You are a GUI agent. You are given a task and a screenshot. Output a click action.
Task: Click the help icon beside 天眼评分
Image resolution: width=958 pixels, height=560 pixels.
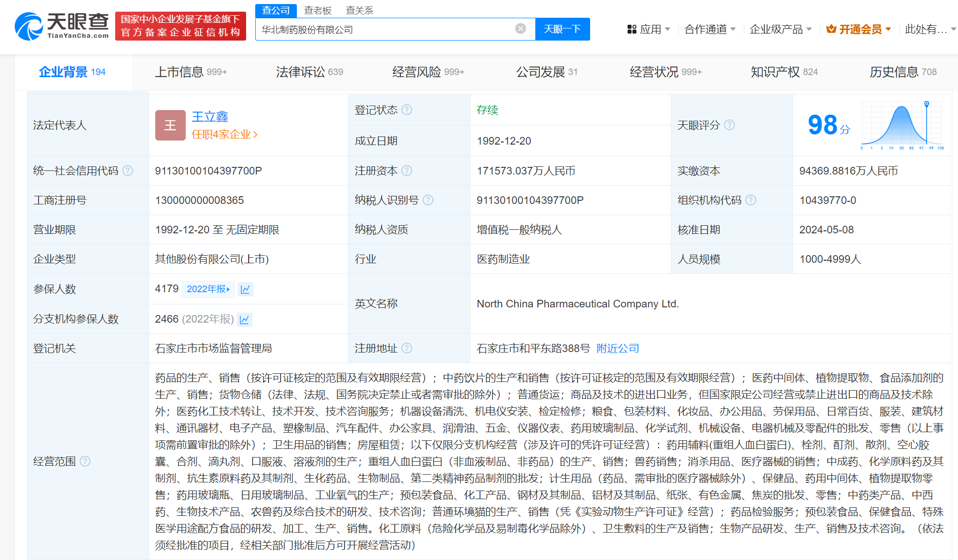[730, 125]
